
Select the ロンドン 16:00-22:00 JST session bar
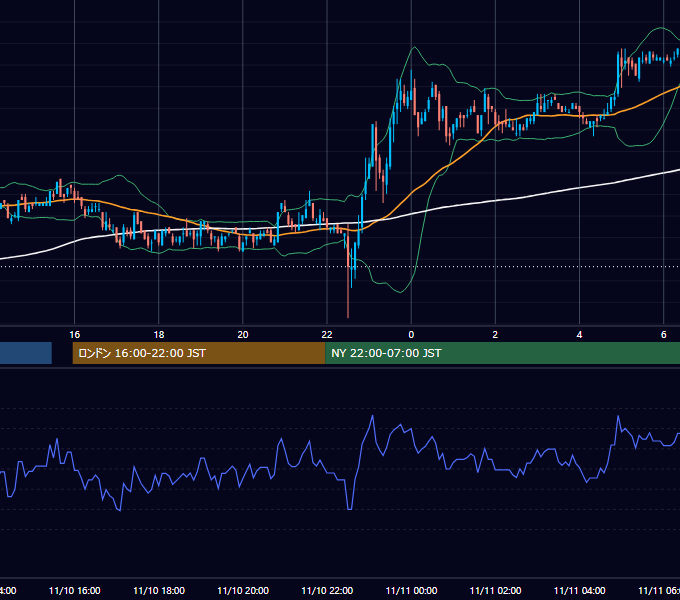pos(199,353)
